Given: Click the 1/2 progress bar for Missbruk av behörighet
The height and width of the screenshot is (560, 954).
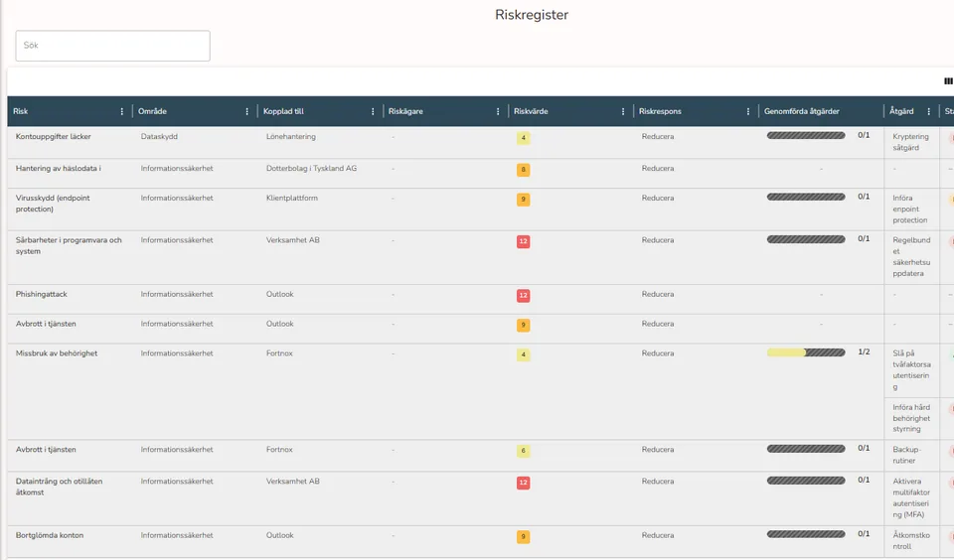Looking at the screenshot, I should tap(806, 352).
